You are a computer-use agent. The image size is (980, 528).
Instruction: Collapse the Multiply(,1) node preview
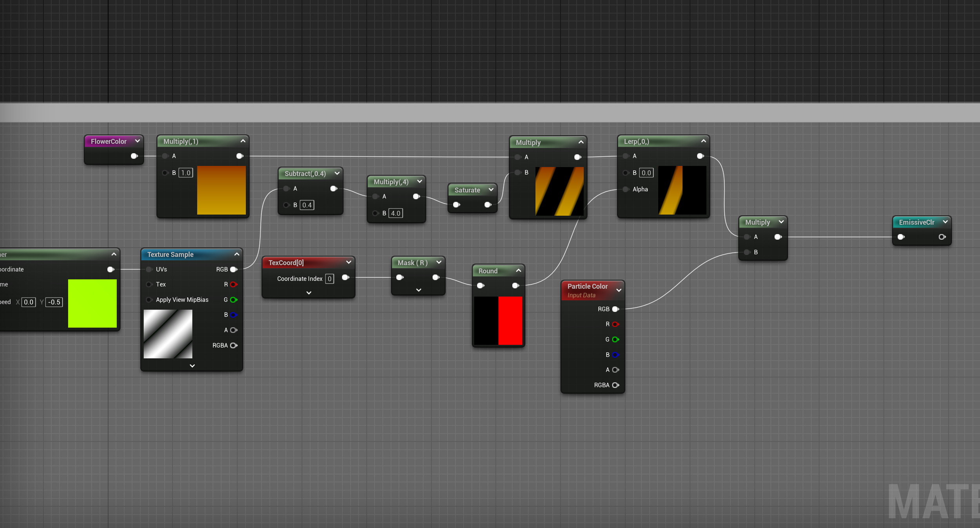(x=243, y=141)
